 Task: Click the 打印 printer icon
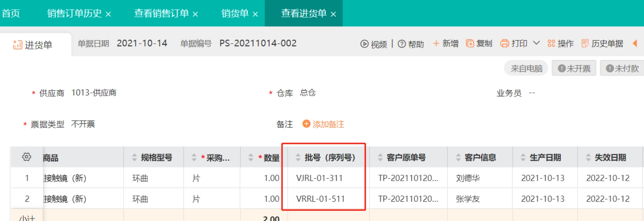(504, 43)
